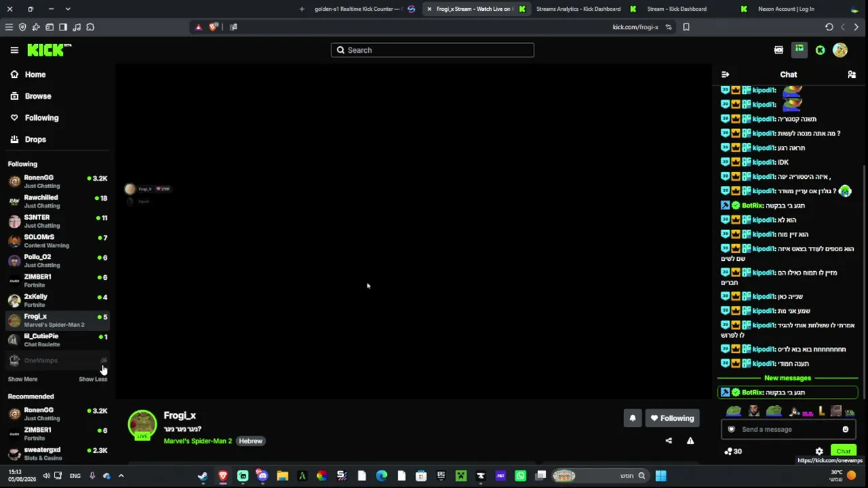Switch to Nexon Account Log In tab
Screen dimensions: 868x488
[787, 9]
